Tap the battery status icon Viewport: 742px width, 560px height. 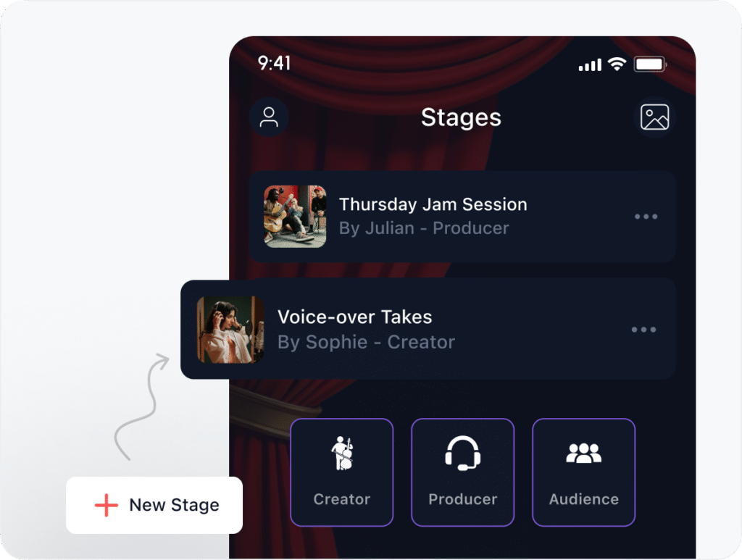click(x=651, y=64)
